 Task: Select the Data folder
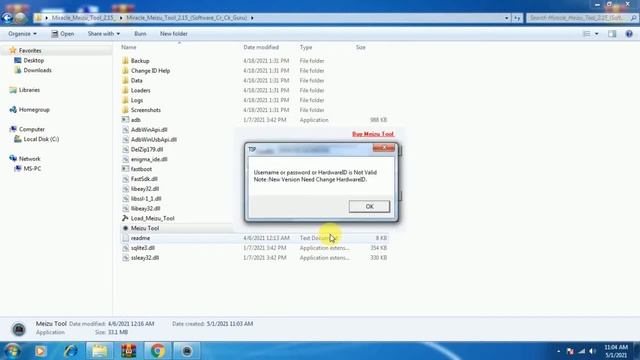pyautogui.click(x=136, y=80)
